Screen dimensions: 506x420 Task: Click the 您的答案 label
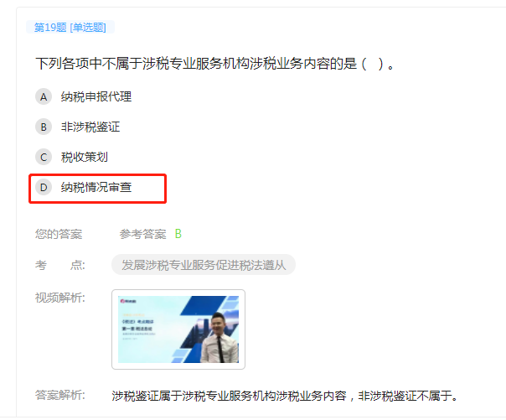[x=59, y=234]
